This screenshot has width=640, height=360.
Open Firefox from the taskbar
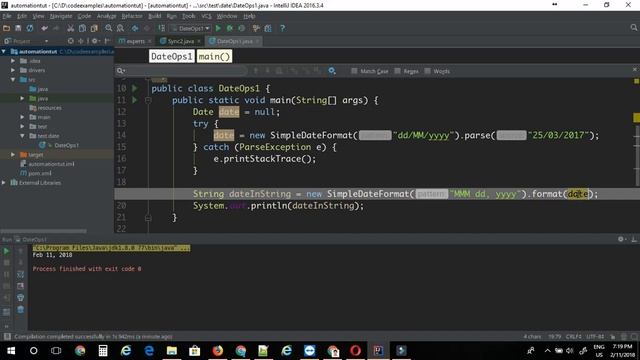point(218,351)
